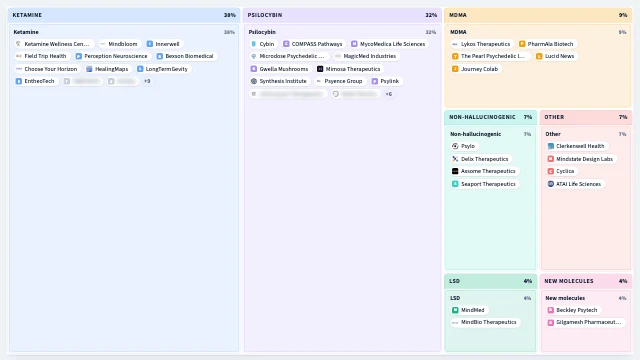Image resolution: width=640 pixels, height=360 pixels.
Task: Click the MindMed logo icon
Action: (455, 310)
